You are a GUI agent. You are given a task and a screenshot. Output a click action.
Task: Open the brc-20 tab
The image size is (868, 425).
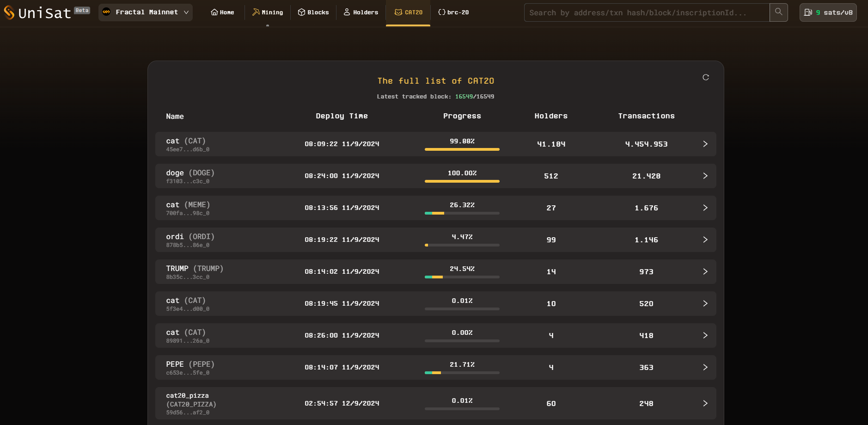pyautogui.click(x=453, y=12)
